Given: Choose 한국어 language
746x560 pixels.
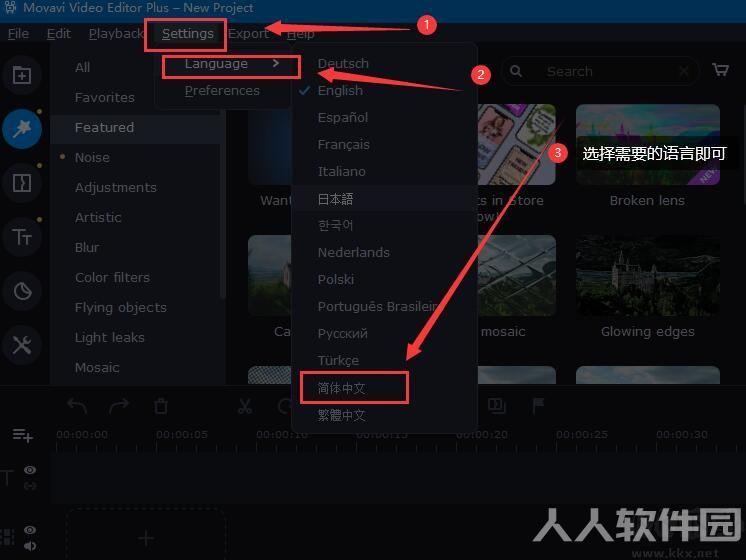Looking at the screenshot, I should (x=384, y=226).
